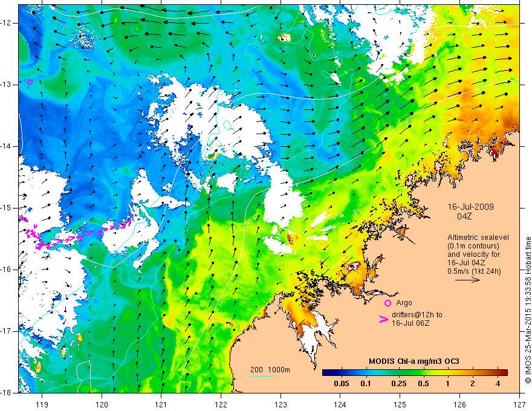Click the colorbar value "1"
Image resolution: width=532 pixels, height=411 pixels.
[x=447, y=384]
